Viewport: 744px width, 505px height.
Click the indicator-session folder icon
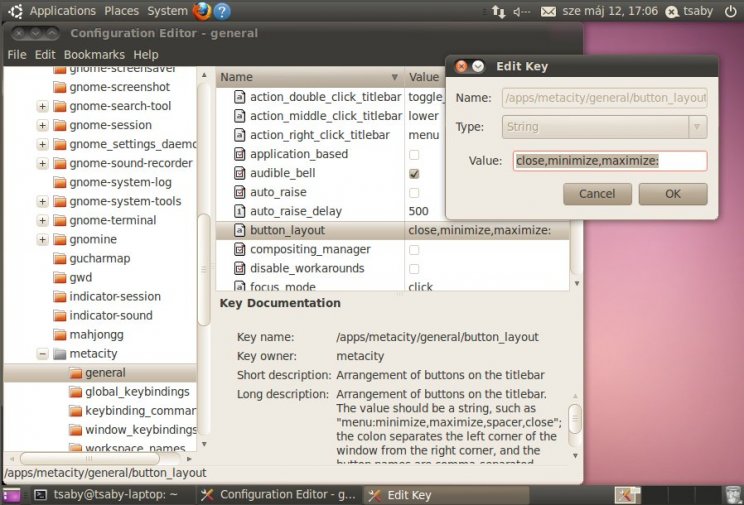point(60,297)
